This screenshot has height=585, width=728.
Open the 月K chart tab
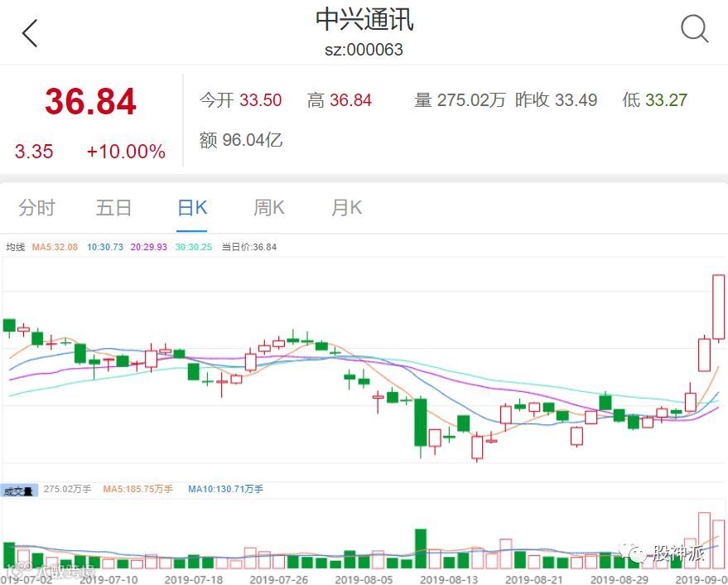(347, 207)
